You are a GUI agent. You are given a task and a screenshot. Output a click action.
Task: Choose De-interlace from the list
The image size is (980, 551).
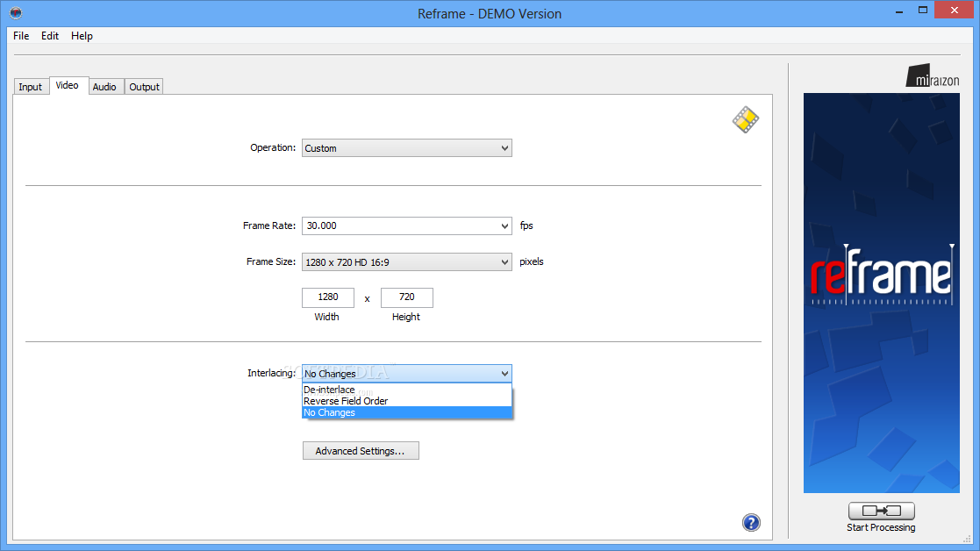click(407, 390)
